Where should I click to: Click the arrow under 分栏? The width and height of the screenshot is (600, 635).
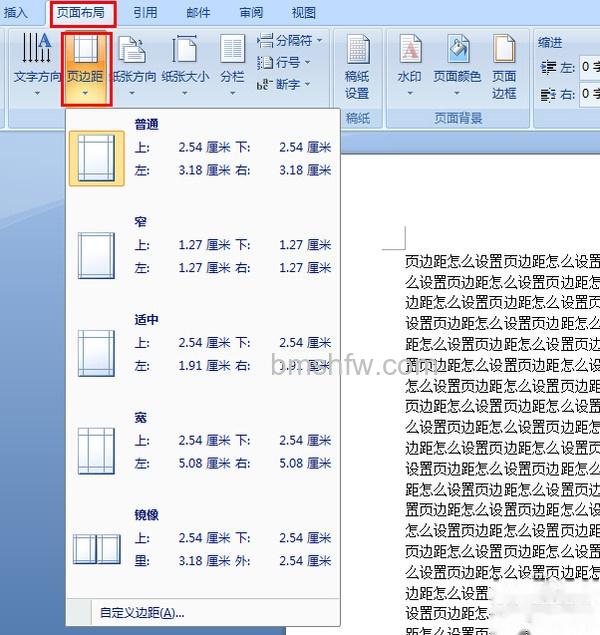pyautogui.click(x=232, y=93)
